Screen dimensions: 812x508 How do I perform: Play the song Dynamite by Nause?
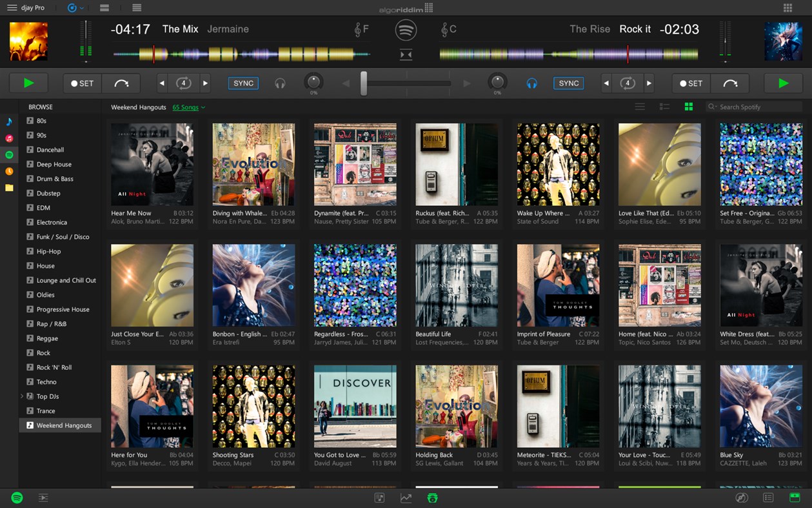point(355,163)
